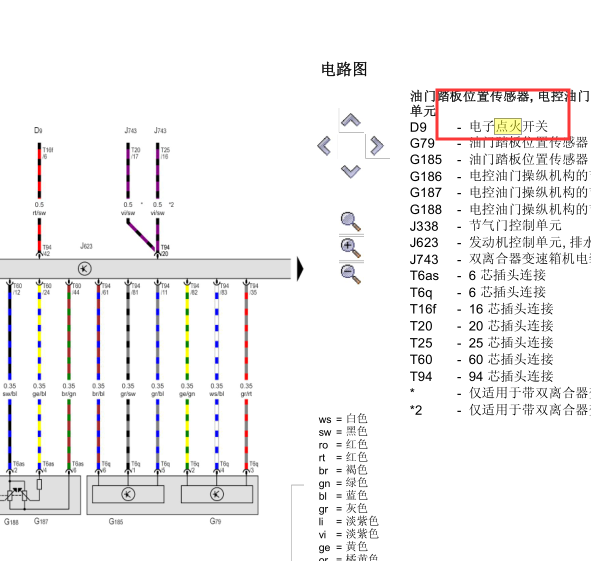591x561 pixels.
Task: Click color code ro = 红色
Action: pos(343,445)
